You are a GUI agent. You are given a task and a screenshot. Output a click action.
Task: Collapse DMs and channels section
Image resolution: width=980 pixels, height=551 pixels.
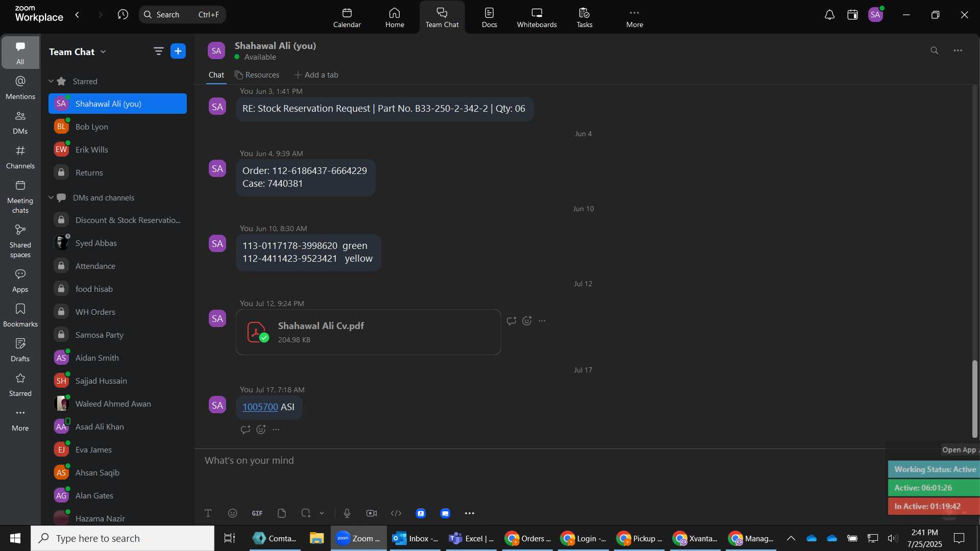tap(51, 197)
